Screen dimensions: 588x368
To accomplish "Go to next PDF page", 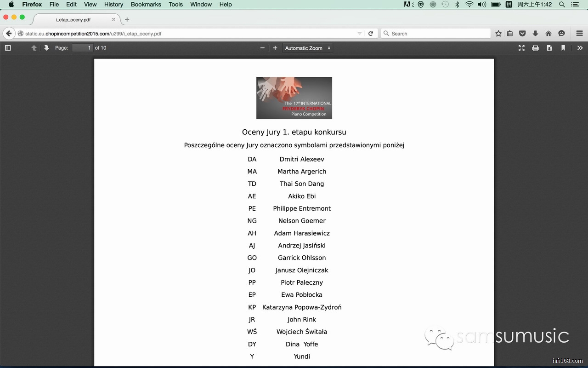I will click(46, 48).
